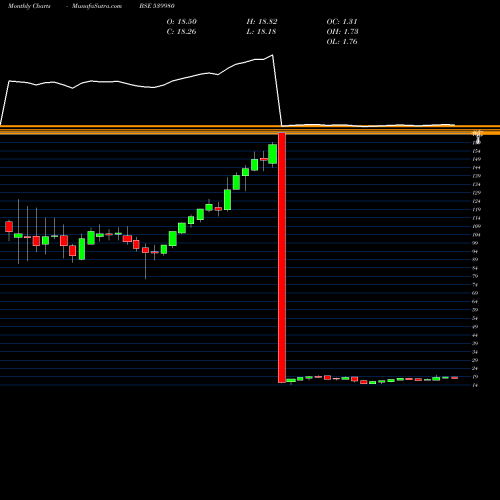This screenshot has height=500, width=500.
Task: Click the 59 price axis label
Action: click(475, 310)
